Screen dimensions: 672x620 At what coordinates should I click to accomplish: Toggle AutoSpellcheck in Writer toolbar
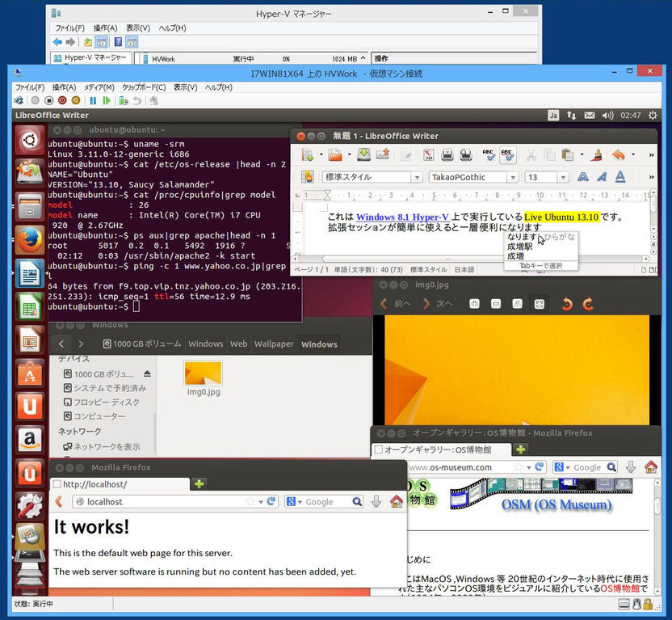click(508, 155)
